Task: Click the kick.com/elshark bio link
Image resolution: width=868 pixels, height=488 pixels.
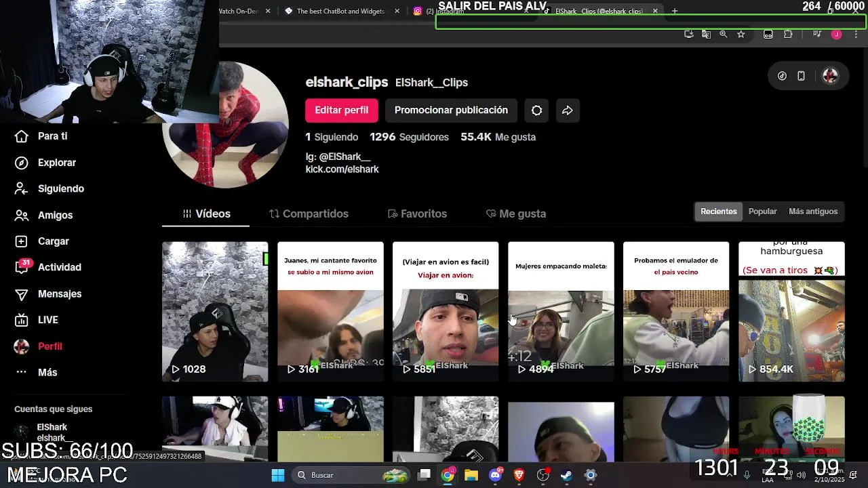Action: click(x=342, y=169)
